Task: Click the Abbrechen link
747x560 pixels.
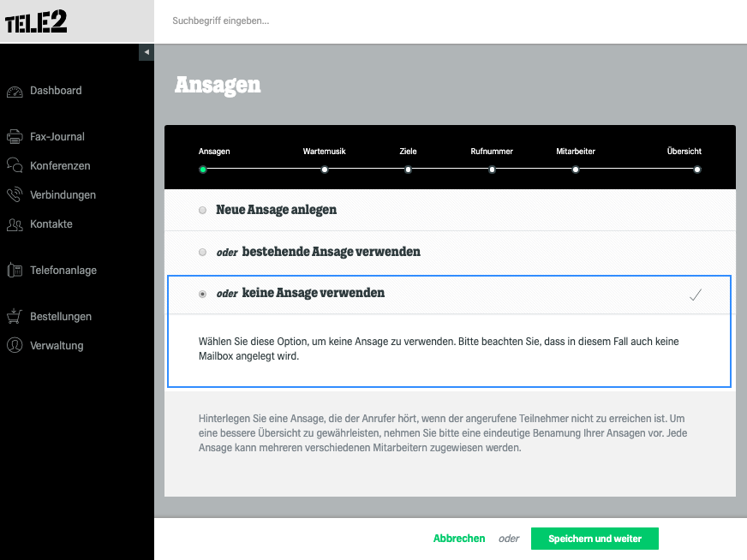Action: 459,539
